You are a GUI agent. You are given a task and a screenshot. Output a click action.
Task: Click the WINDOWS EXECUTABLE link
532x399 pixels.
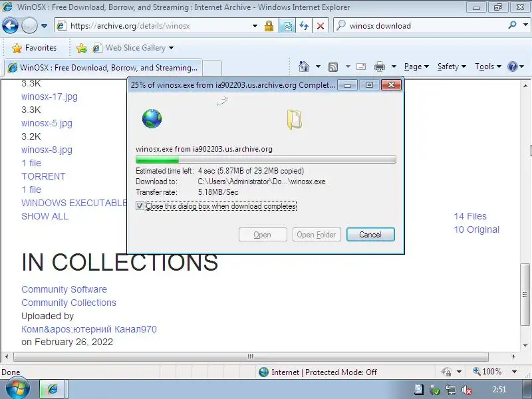click(x=74, y=203)
